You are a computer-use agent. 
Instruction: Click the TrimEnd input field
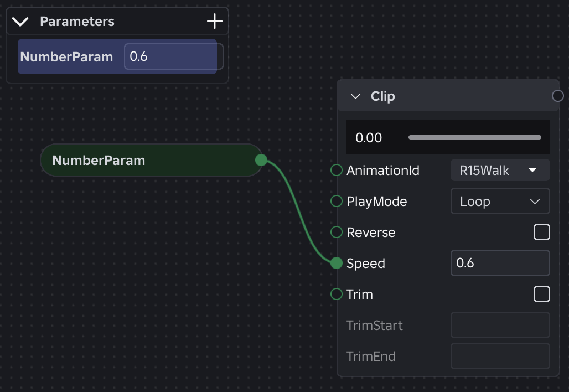(500, 356)
